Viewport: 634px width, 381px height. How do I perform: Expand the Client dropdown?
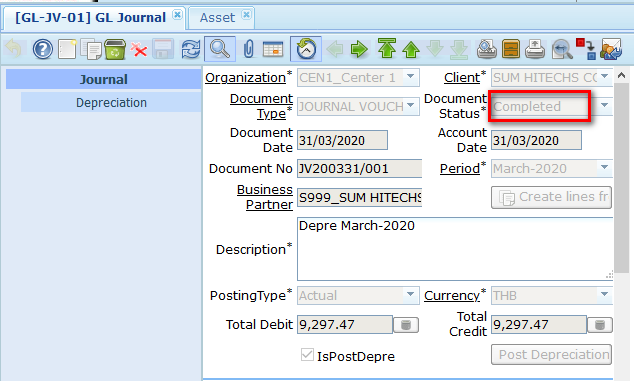[604, 76]
